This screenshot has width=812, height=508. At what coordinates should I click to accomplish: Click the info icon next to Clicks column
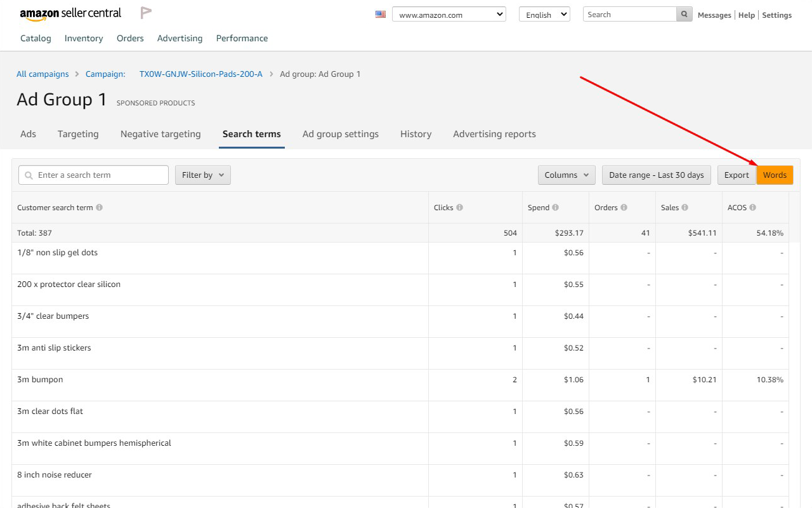(459, 208)
